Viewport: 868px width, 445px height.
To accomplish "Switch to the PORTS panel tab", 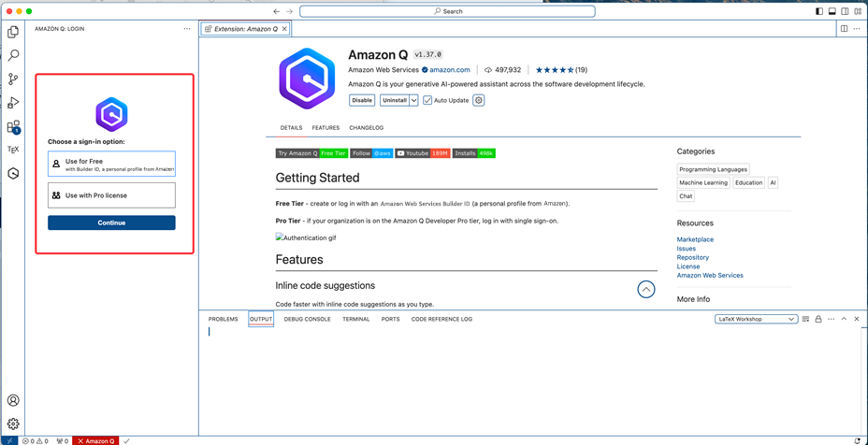I will (x=390, y=320).
